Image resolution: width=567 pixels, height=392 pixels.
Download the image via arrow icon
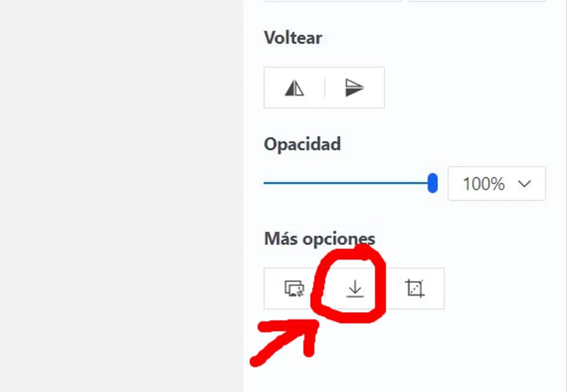point(354,289)
